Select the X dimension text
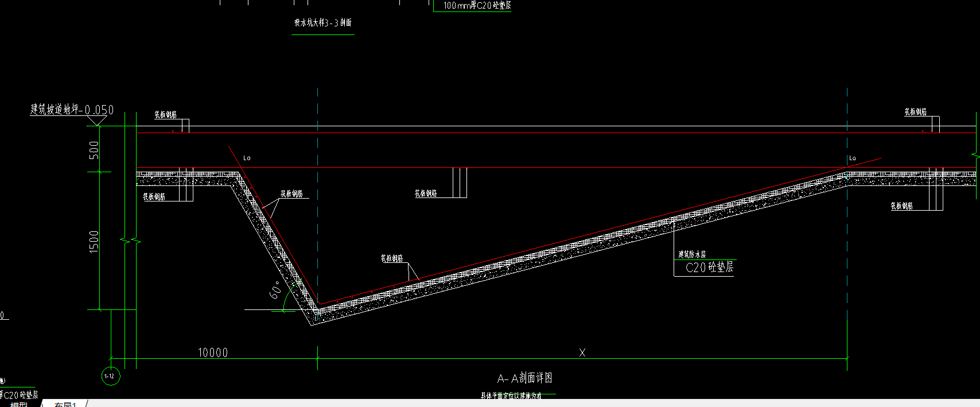The height and width of the screenshot is (407, 980). 582,352
